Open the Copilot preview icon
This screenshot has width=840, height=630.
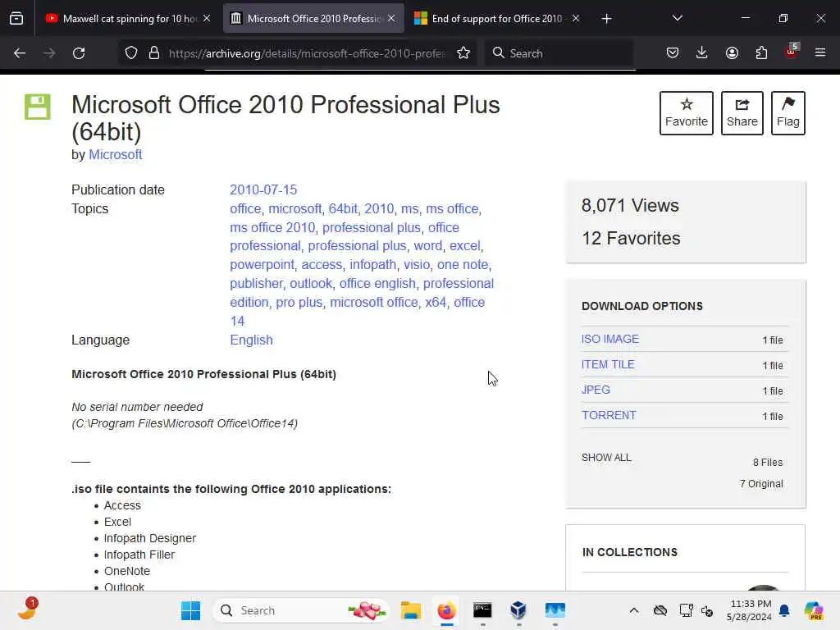coord(814,610)
